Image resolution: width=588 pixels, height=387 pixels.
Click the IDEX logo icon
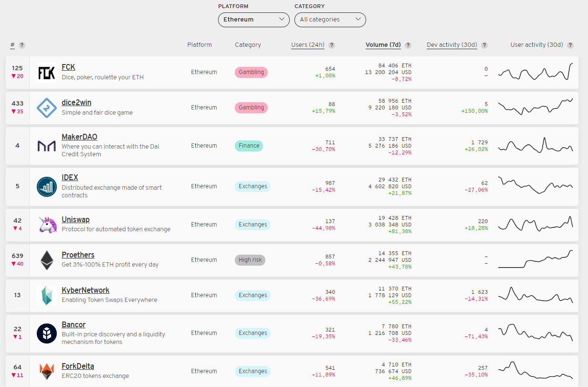pos(46,187)
